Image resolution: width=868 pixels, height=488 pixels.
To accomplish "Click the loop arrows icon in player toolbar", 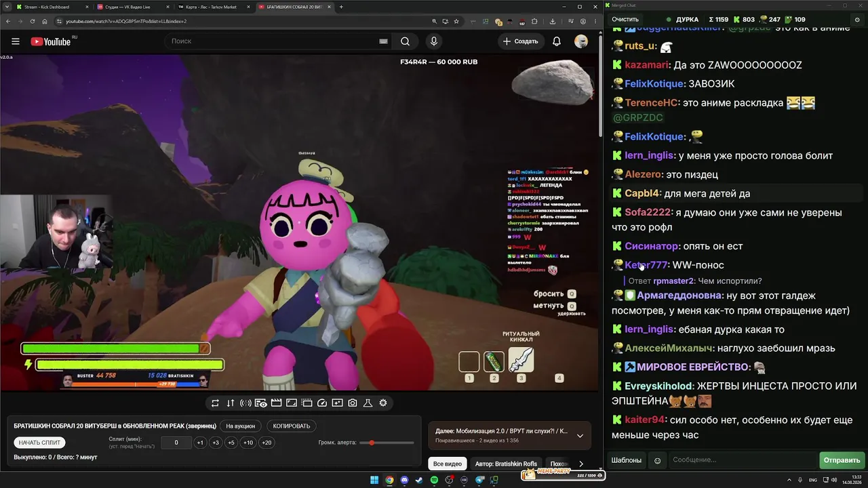I will click(215, 403).
